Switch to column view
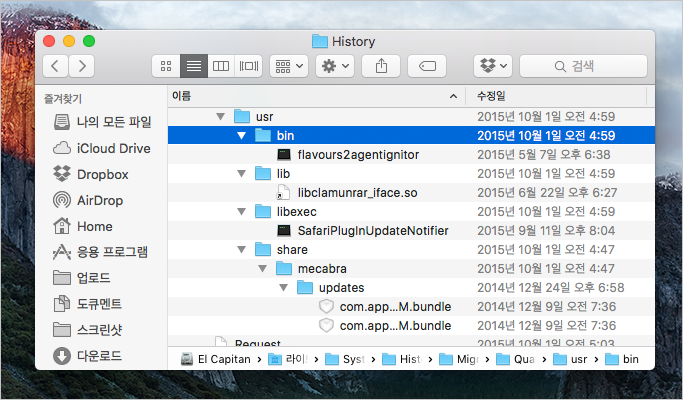Viewport: 683px width, 400px height. click(221, 66)
